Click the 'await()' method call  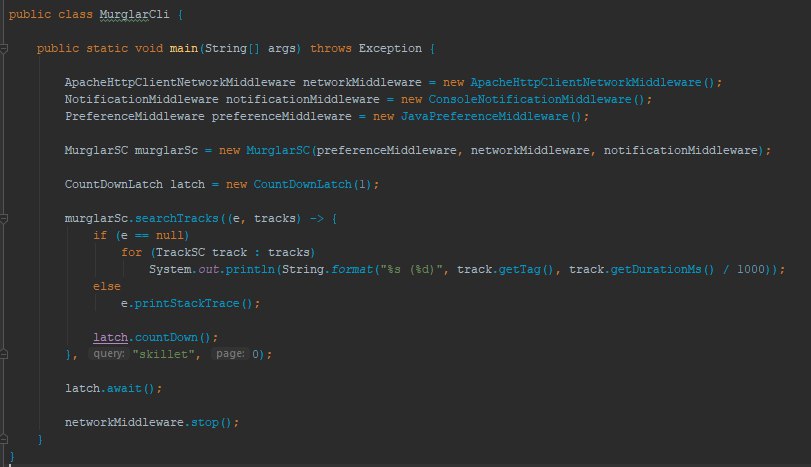coord(130,388)
